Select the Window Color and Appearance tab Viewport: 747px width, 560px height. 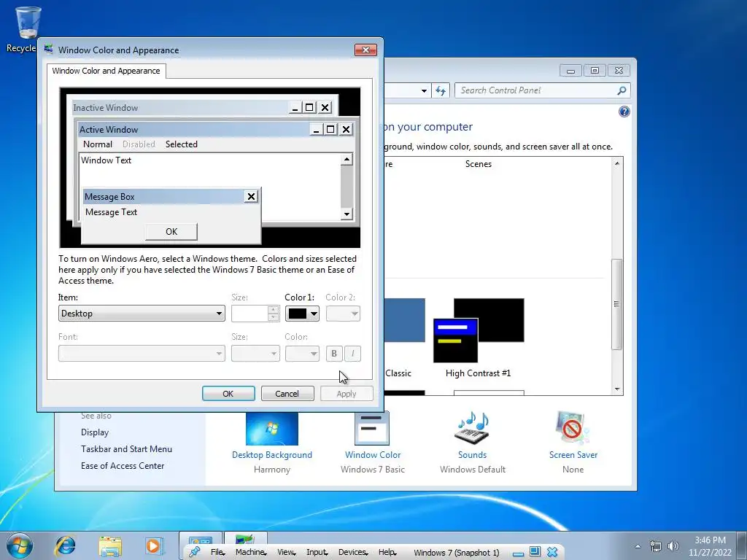pos(106,71)
